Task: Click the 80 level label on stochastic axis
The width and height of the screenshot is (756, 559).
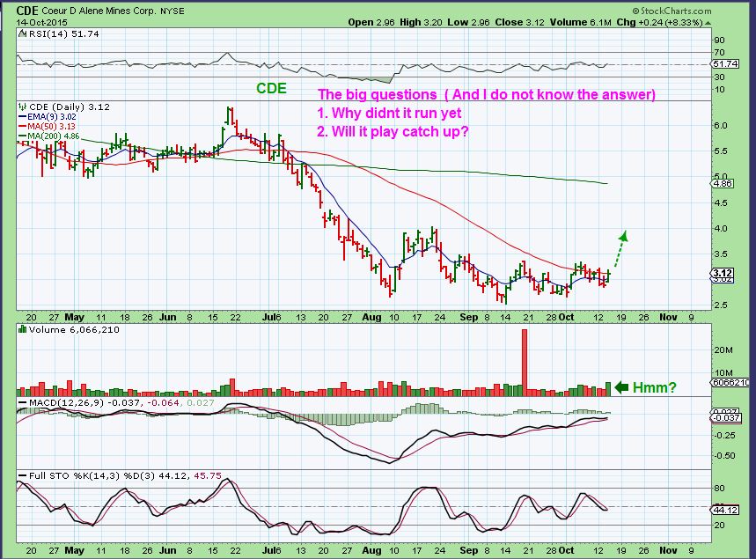Action: click(x=719, y=488)
